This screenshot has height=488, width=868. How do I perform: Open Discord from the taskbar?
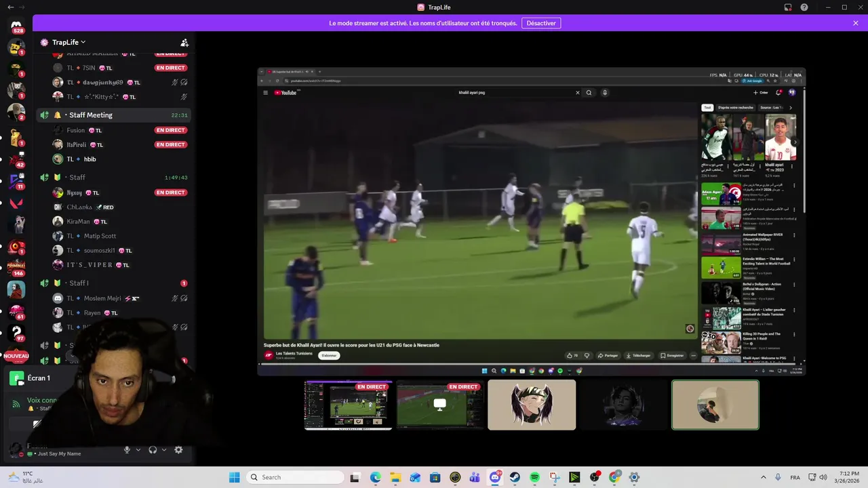tap(495, 477)
